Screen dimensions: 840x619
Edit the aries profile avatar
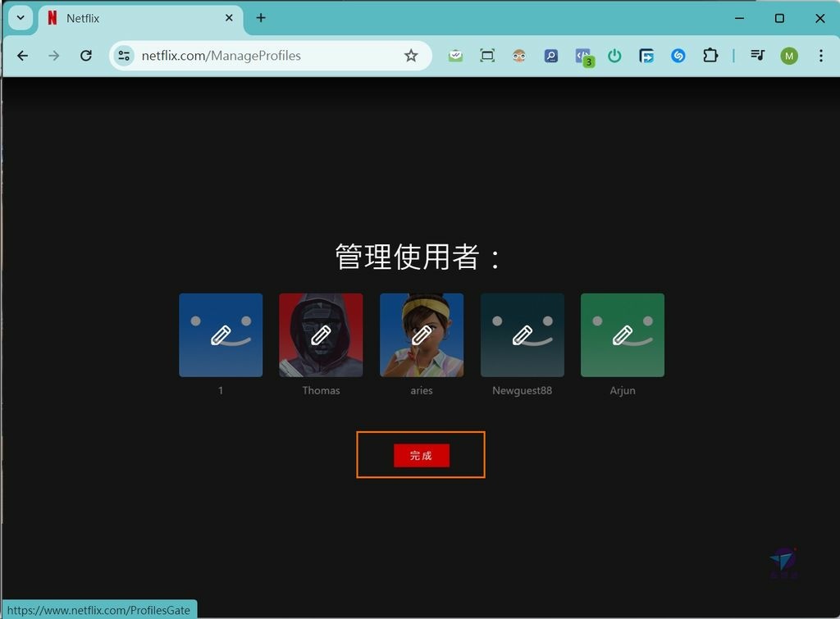[422, 335]
